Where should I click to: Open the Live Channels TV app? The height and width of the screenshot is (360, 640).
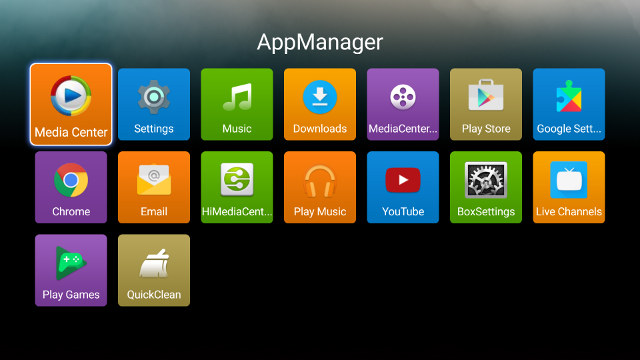point(569,187)
